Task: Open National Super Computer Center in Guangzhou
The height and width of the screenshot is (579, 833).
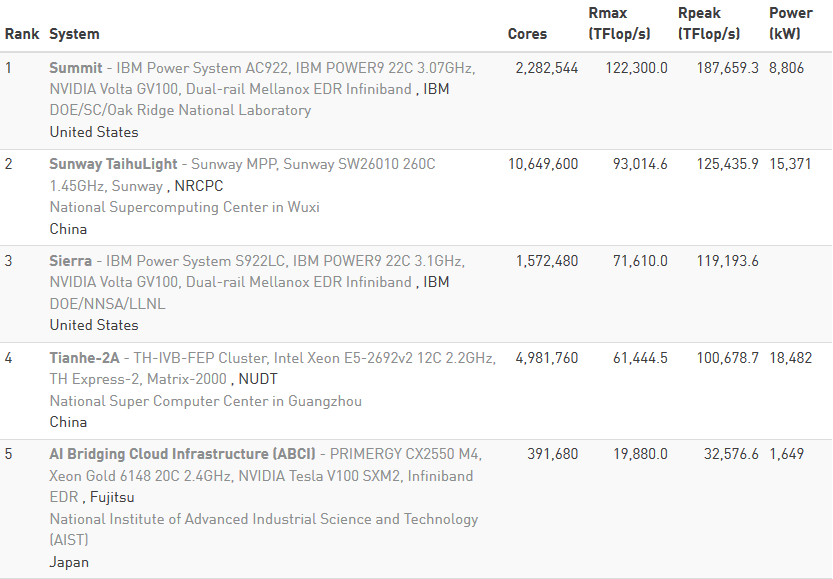Action: click(x=205, y=401)
